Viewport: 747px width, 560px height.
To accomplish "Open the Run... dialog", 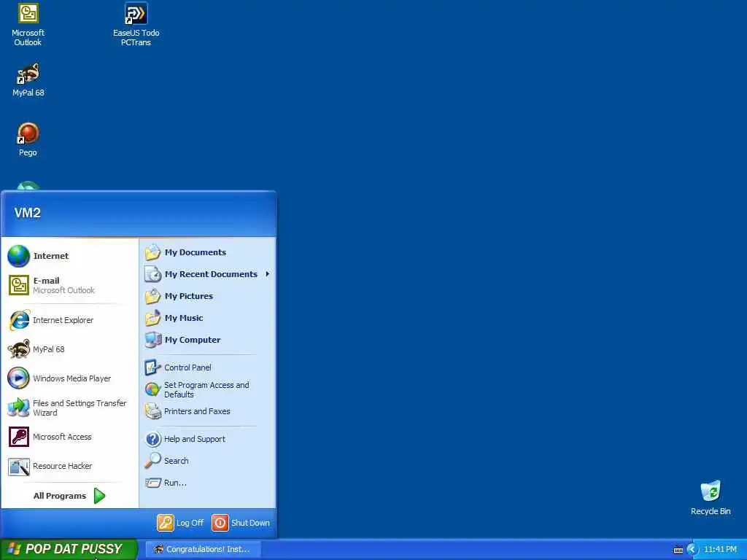I will (206, 483).
